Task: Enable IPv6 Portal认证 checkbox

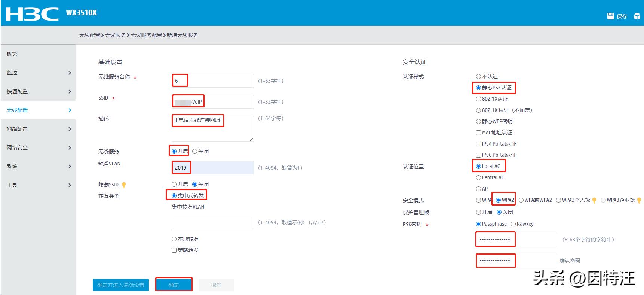Action: pos(478,155)
